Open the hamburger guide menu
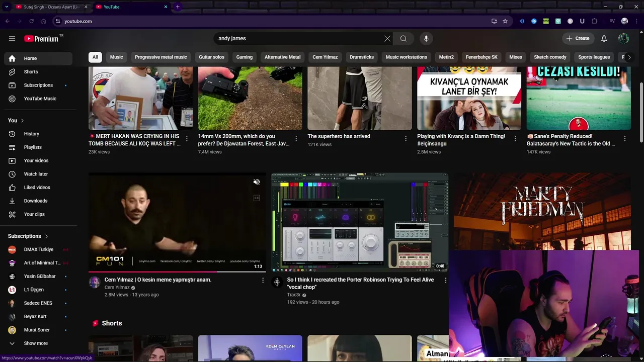 (12, 38)
